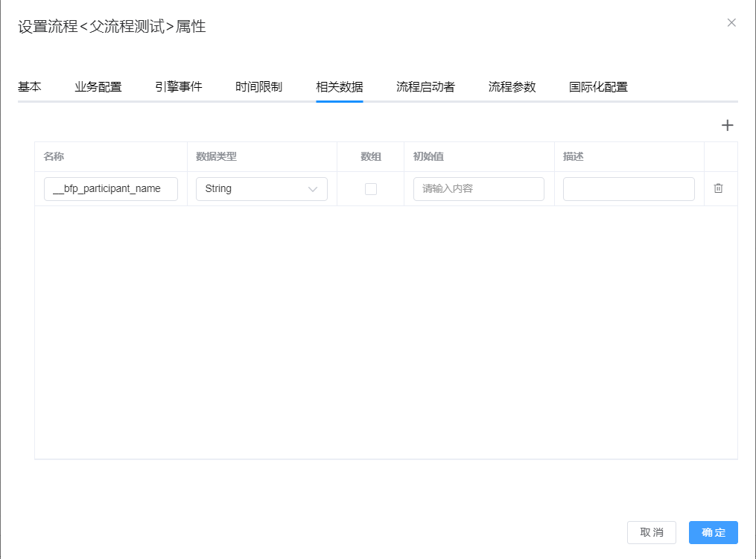Delete the __bfp_participant_name row via trash icon
The image size is (756, 559).
click(719, 188)
